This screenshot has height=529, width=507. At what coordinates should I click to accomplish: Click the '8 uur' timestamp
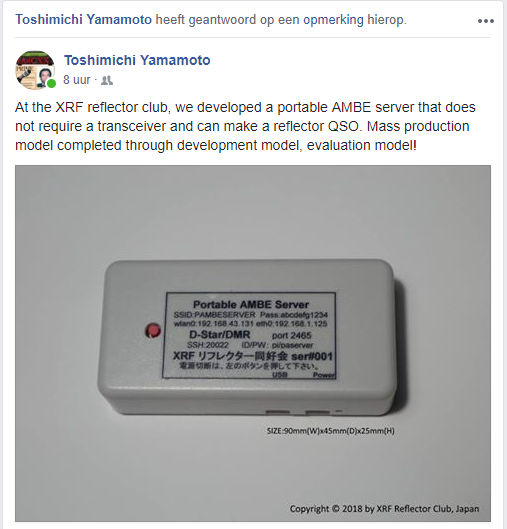[x=77, y=80]
